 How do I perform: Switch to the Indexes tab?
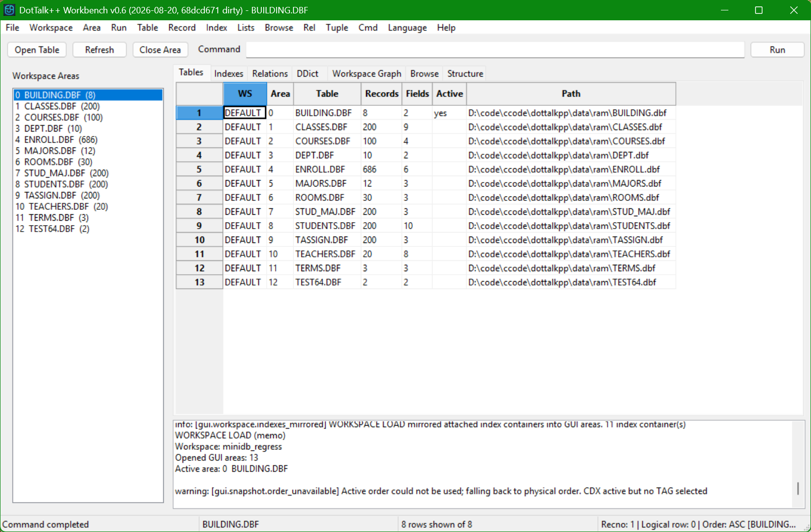click(229, 73)
